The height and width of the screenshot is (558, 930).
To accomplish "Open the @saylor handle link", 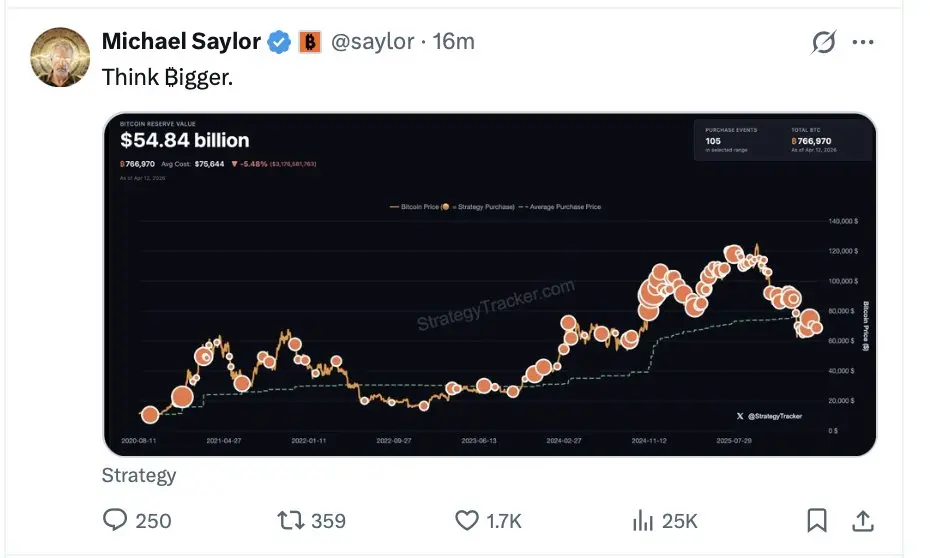I will (x=371, y=42).
